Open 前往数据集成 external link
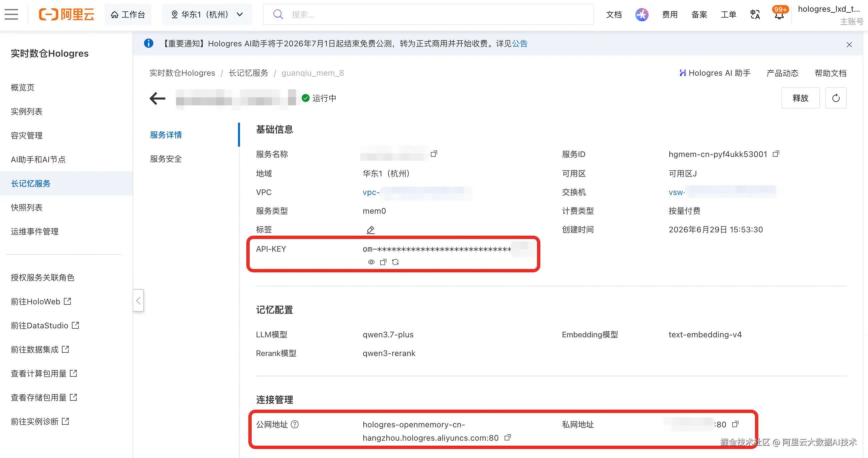This screenshot has height=458, width=868. click(x=40, y=349)
